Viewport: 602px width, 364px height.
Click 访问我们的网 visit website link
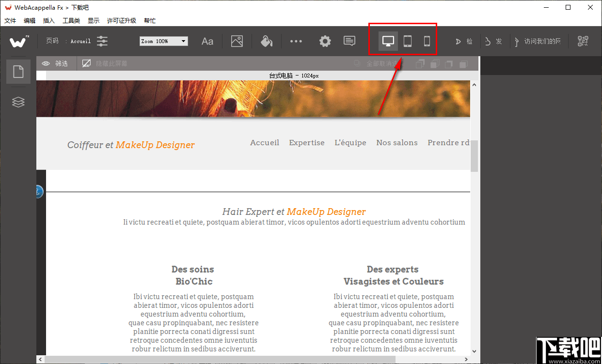[x=538, y=42]
